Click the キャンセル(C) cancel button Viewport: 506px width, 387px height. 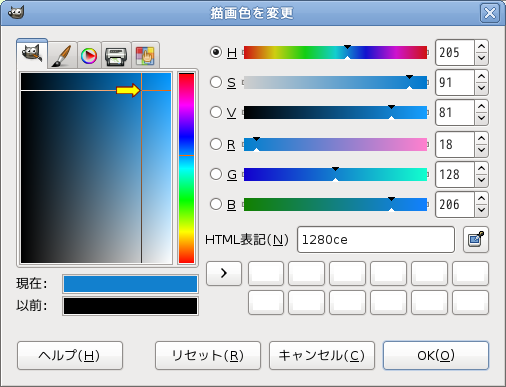pyautogui.click(x=322, y=355)
